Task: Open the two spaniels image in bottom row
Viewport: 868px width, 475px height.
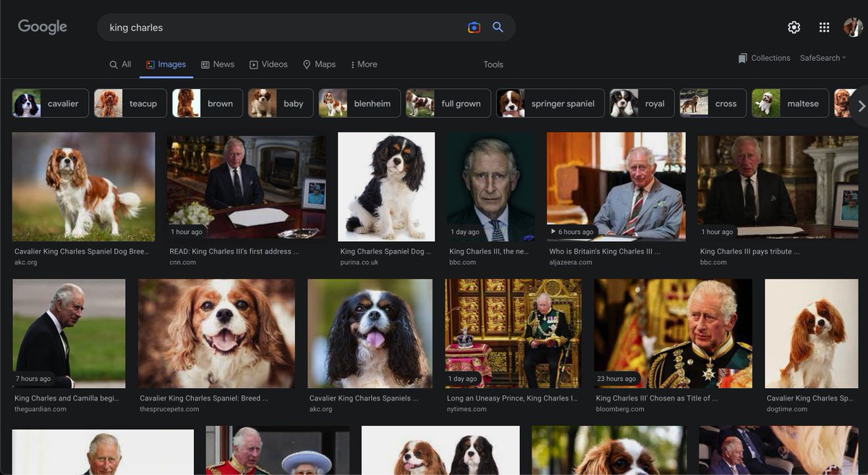Action: tap(441, 451)
